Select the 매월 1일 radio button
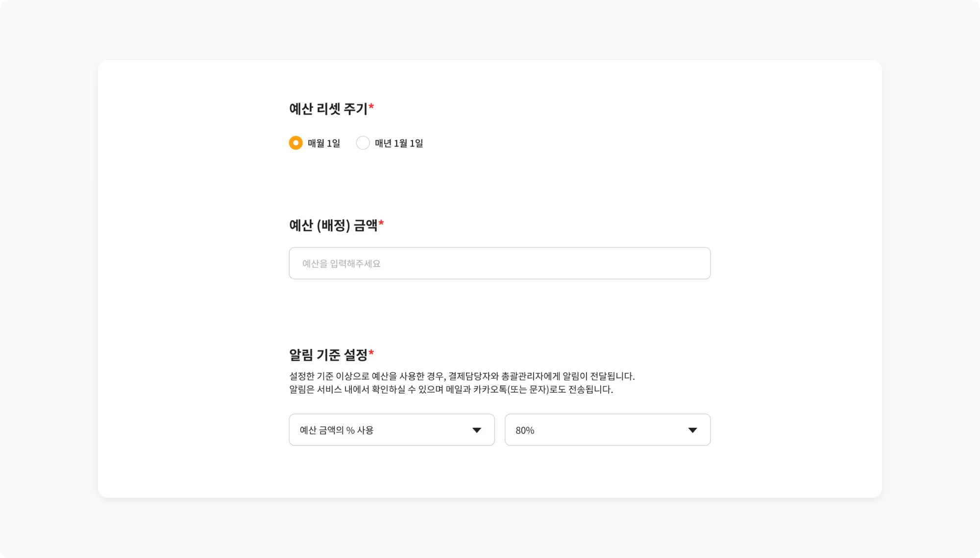Viewport: 980px width, 558px height. click(x=295, y=143)
